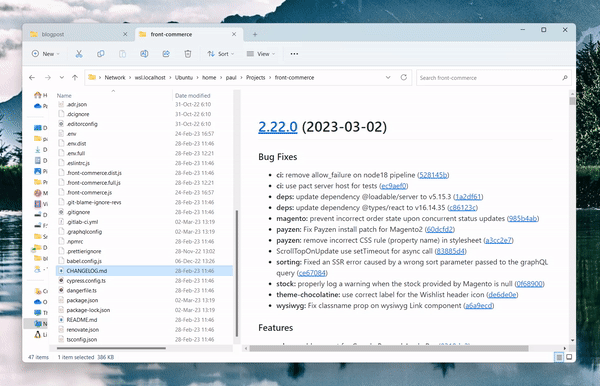Viewport: 600px width, 386px height.
Task: Click paul in the breadcrumb path
Action: pyautogui.click(x=231, y=78)
